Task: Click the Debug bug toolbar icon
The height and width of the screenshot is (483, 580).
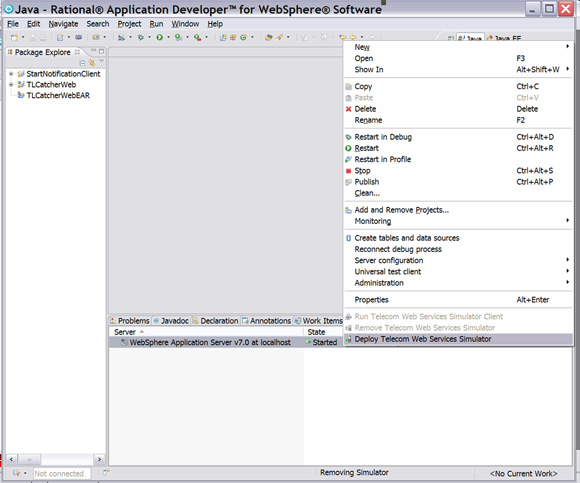Action: 141,37
